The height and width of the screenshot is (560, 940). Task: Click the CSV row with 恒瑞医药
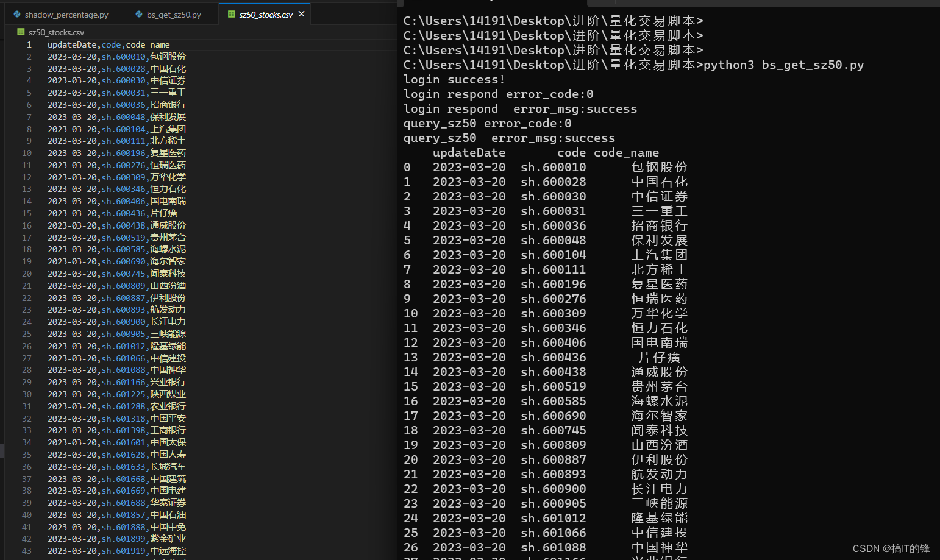pos(116,165)
